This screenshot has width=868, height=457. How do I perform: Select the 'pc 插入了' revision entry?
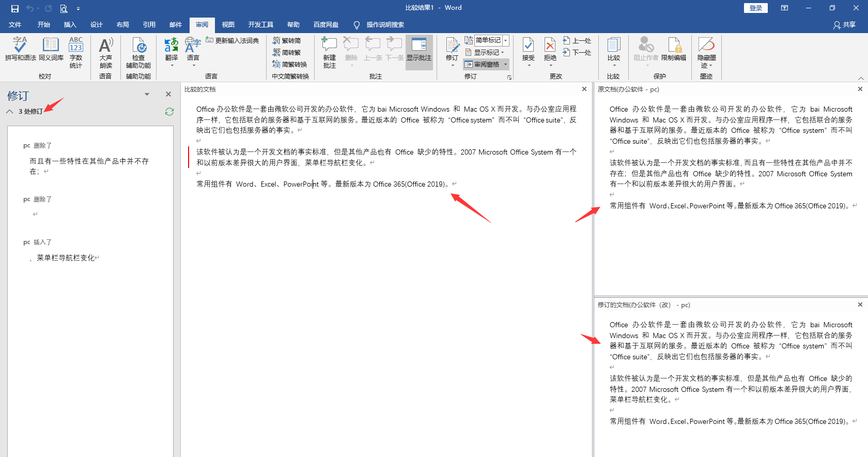coord(37,242)
